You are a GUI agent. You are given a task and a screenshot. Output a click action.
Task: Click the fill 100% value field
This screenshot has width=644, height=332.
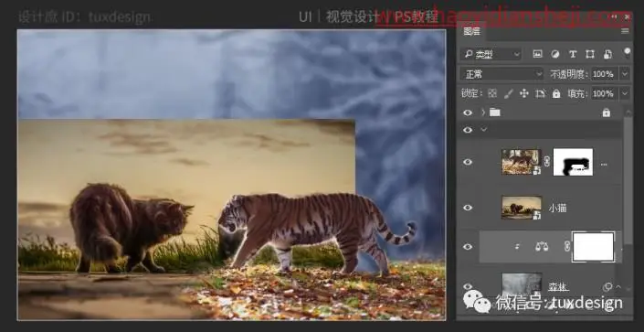coord(604,94)
